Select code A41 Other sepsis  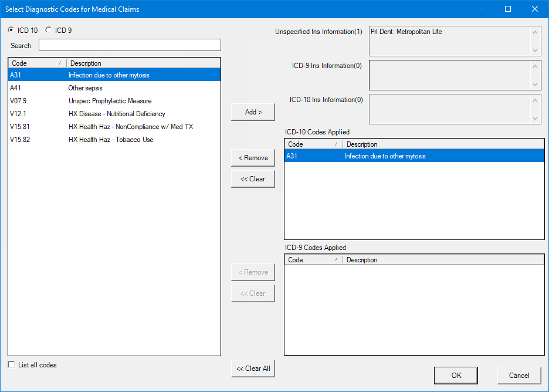click(x=85, y=88)
